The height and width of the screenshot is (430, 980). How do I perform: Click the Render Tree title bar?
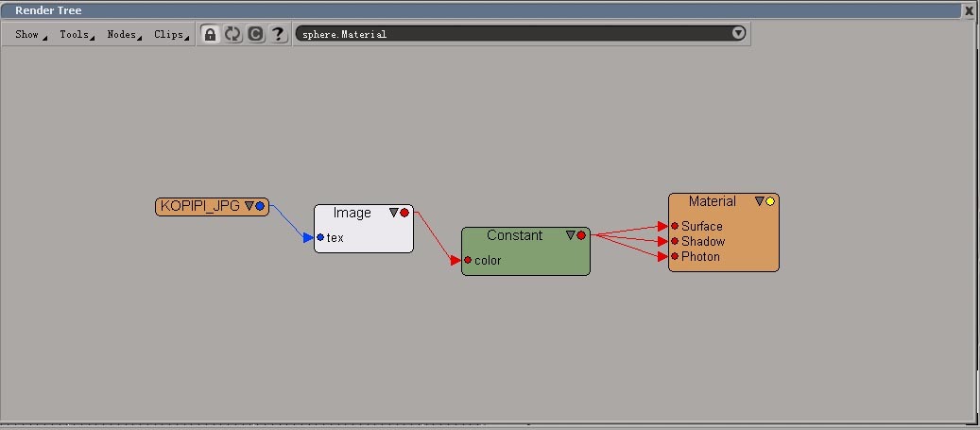point(481,10)
